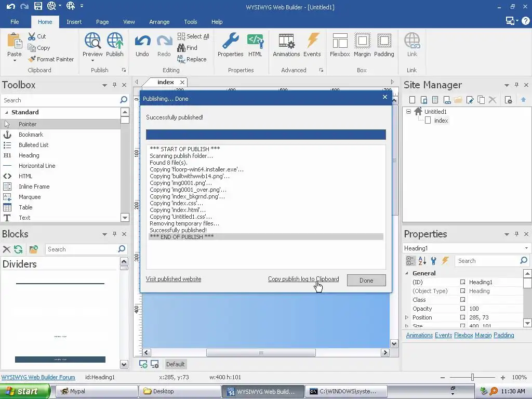Viewport: 532px width, 399px height.
Task: Collapse the General properties section
Action: tap(407, 273)
